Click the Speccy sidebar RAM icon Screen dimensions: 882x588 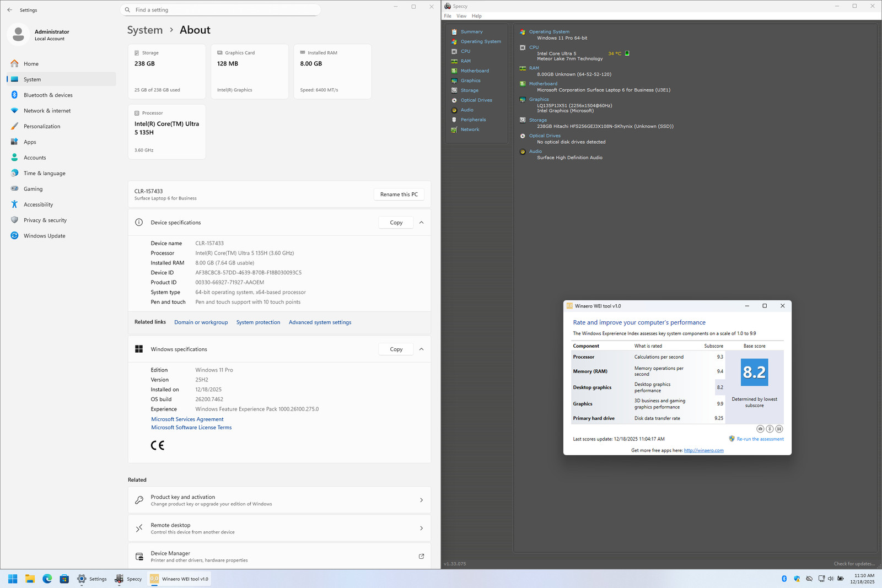click(454, 61)
